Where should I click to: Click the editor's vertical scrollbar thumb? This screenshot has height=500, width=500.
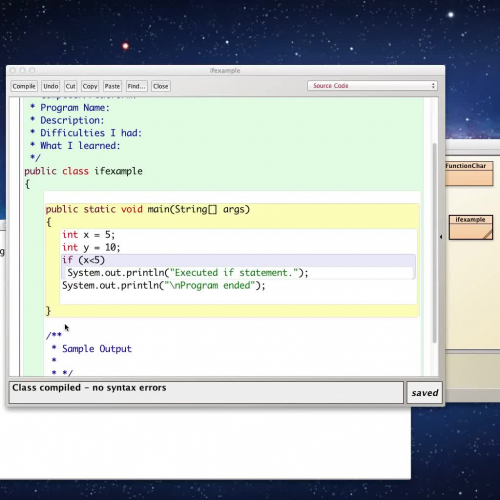pos(434,243)
